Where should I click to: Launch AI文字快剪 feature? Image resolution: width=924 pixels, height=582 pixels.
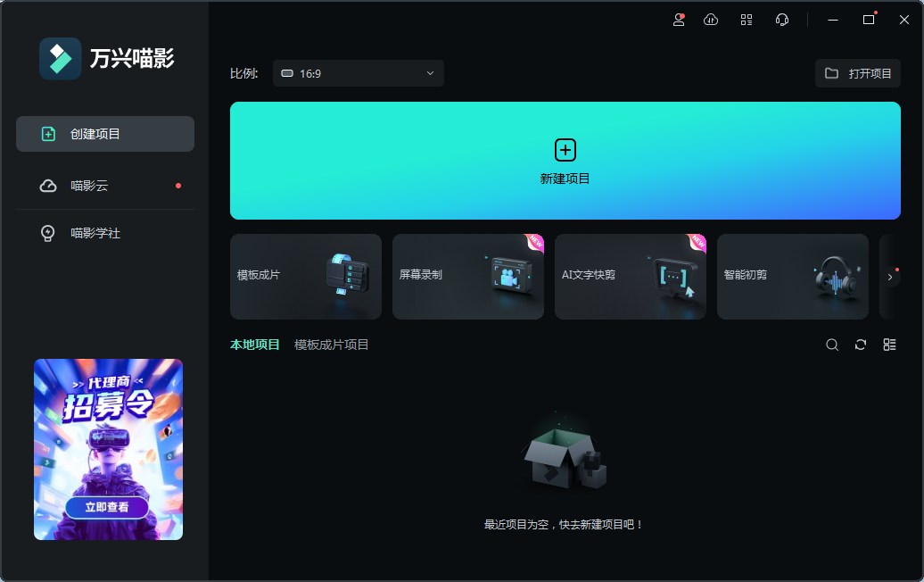[x=630, y=277]
